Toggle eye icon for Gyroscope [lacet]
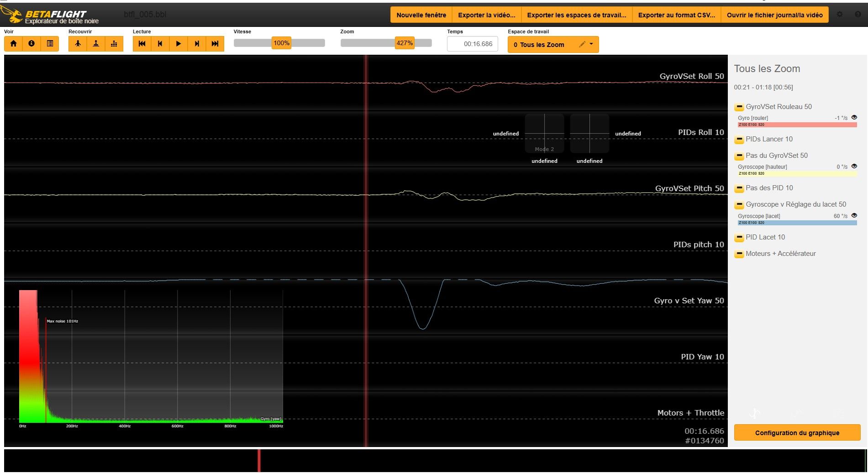This screenshot has width=868, height=473. (854, 216)
